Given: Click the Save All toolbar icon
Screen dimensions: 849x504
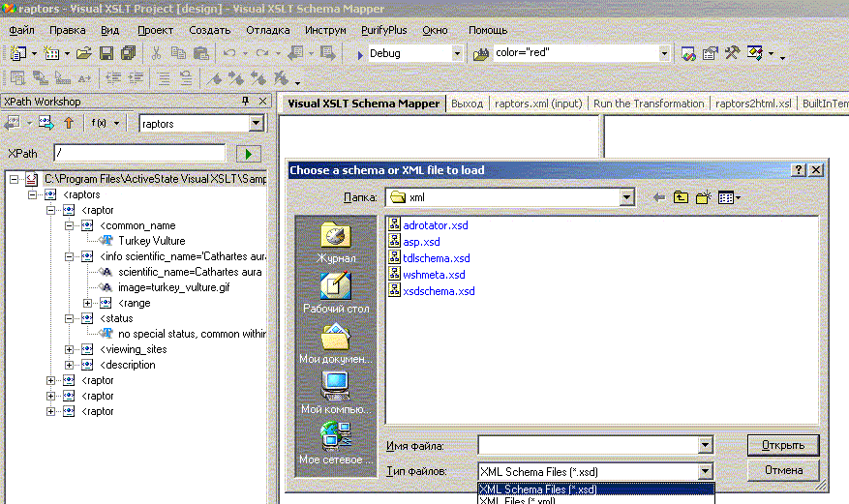Looking at the screenshot, I should click(x=129, y=53).
